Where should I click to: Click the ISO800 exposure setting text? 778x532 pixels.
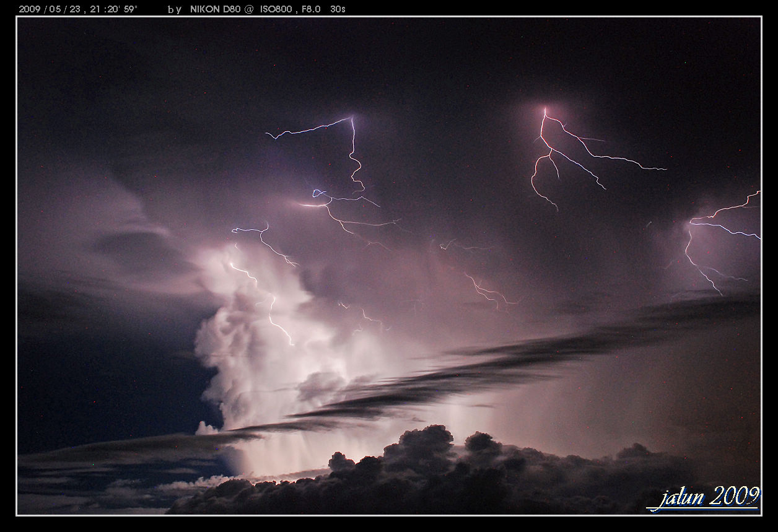[276, 9]
